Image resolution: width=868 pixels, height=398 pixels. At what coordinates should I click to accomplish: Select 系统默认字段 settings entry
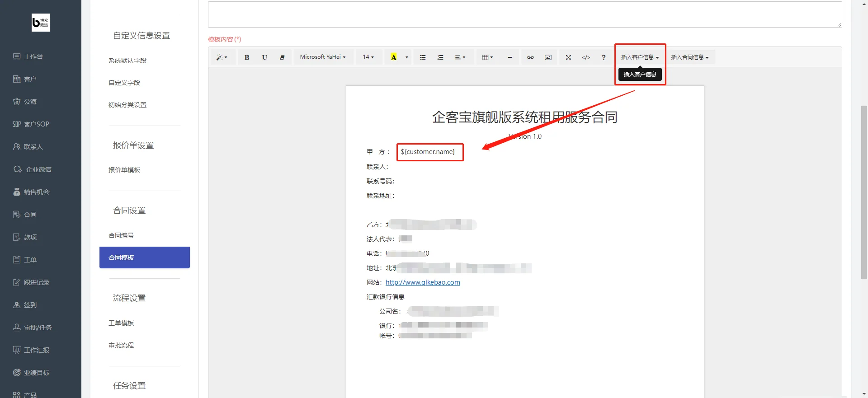pyautogui.click(x=127, y=61)
